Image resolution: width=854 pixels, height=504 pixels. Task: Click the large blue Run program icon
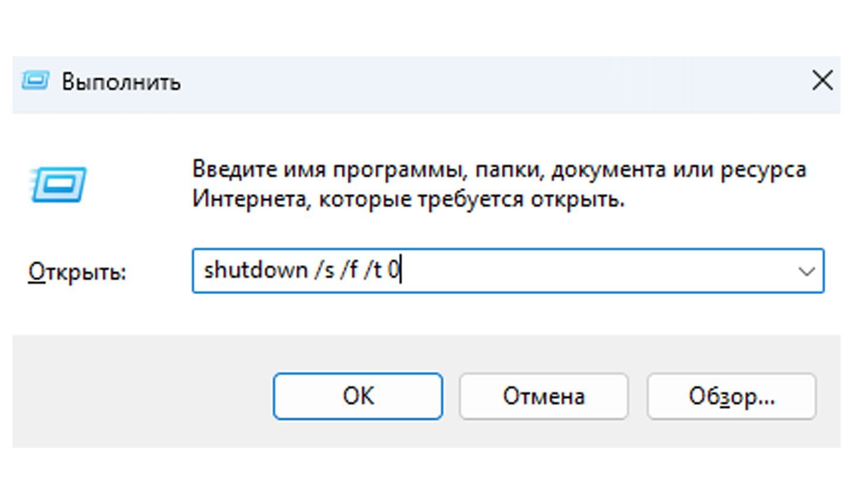tap(58, 185)
